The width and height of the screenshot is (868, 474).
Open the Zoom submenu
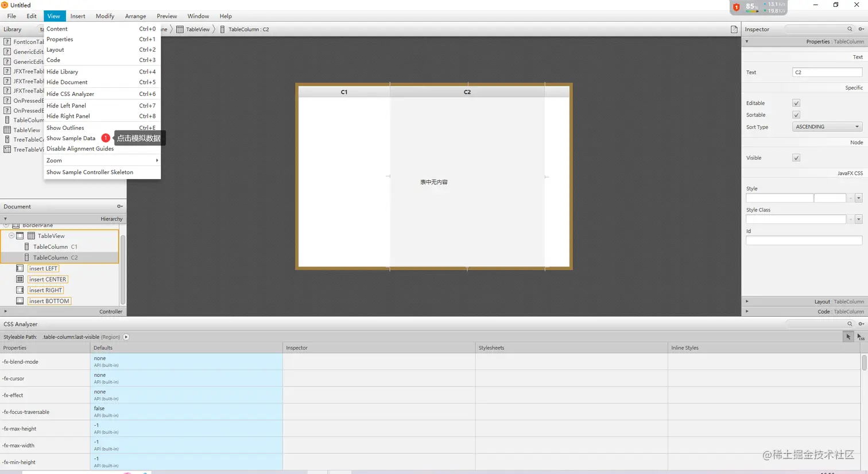point(102,160)
